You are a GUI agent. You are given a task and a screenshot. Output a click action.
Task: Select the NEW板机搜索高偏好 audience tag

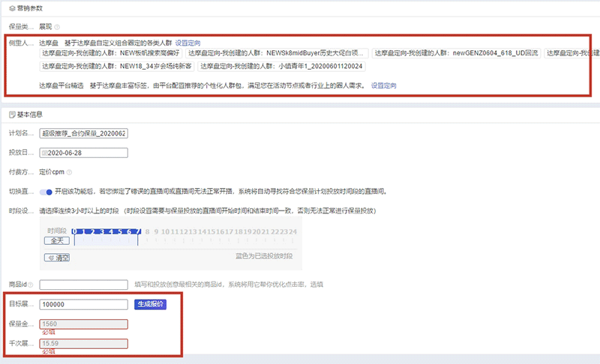[x=109, y=53]
